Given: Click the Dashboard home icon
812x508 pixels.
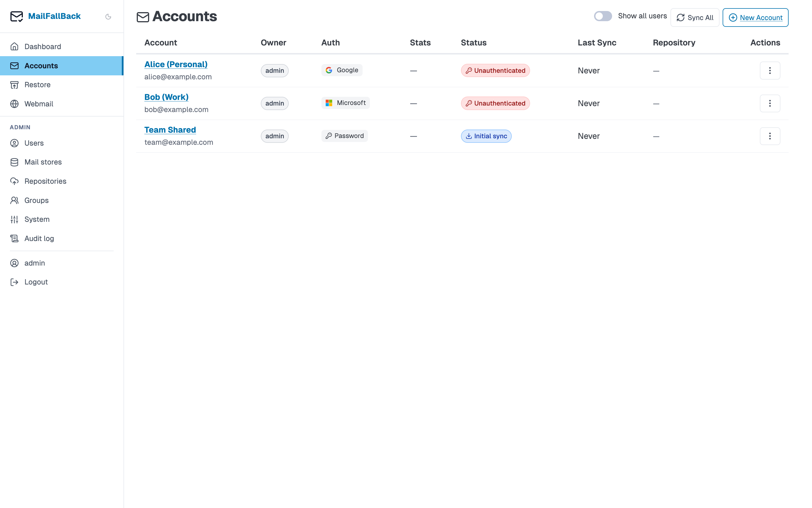Looking at the screenshot, I should [14, 46].
